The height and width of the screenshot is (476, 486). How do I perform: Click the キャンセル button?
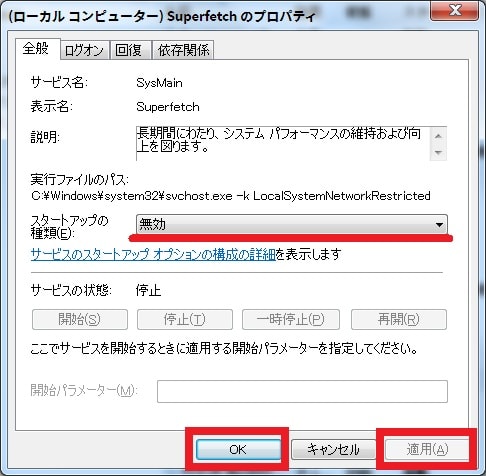pyautogui.click(x=333, y=449)
